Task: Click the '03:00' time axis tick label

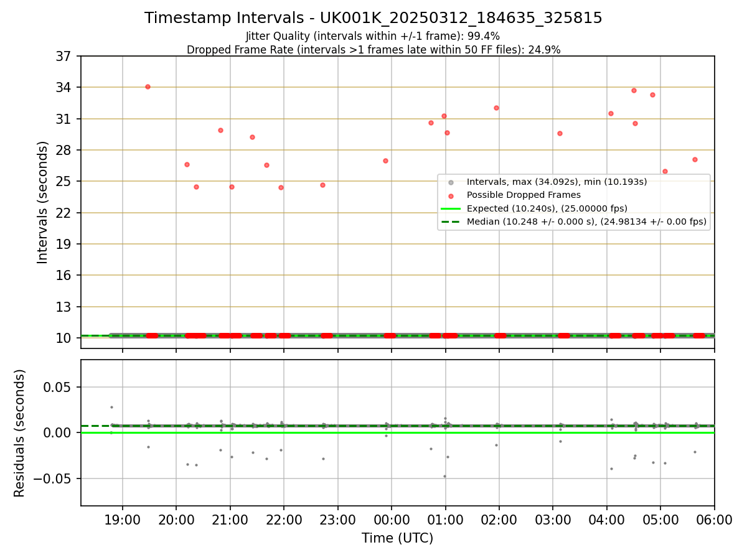Action: pos(553,519)
